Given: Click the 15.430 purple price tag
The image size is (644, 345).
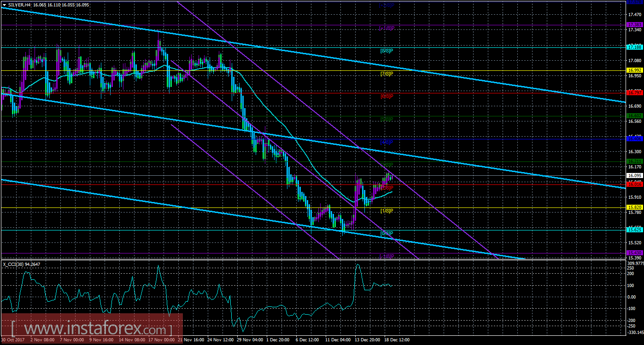Looking at the screenshot, I should tap(634, 253).
